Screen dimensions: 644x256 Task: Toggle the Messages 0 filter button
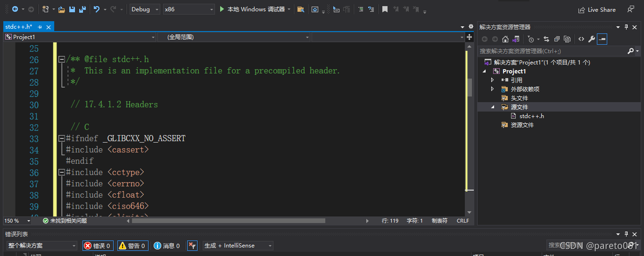point(167,246)
